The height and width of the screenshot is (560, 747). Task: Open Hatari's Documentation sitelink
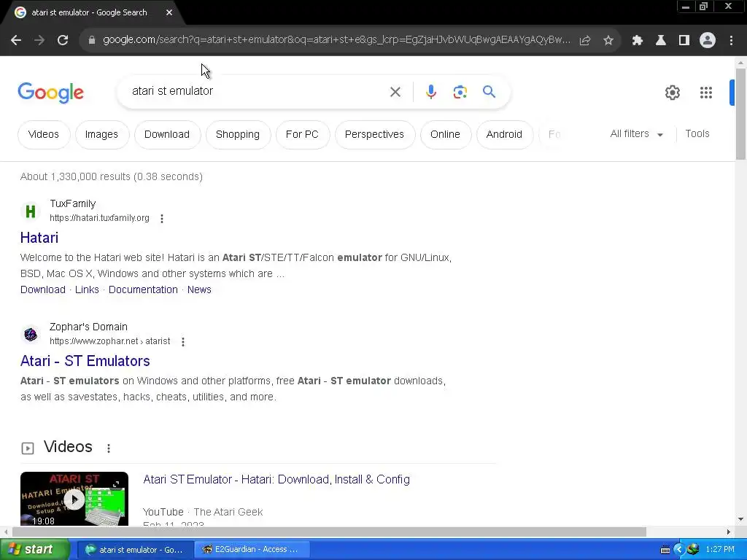(x=143, y=289)
